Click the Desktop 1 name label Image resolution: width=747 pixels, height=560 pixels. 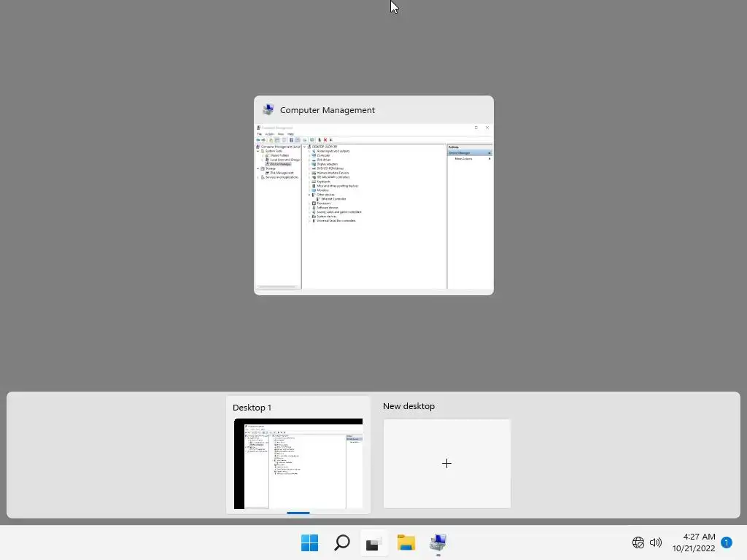252,408
